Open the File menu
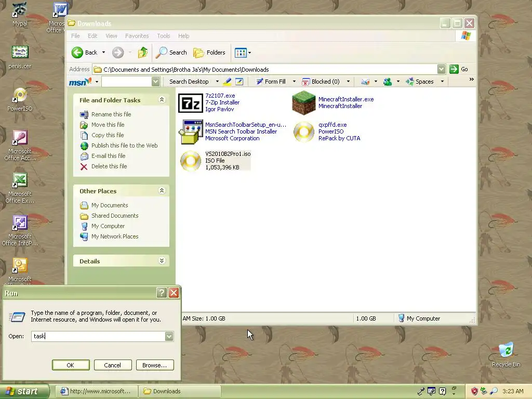Image resolution: width=532 pixels, height=399 pixels. [x=75, y=36]
